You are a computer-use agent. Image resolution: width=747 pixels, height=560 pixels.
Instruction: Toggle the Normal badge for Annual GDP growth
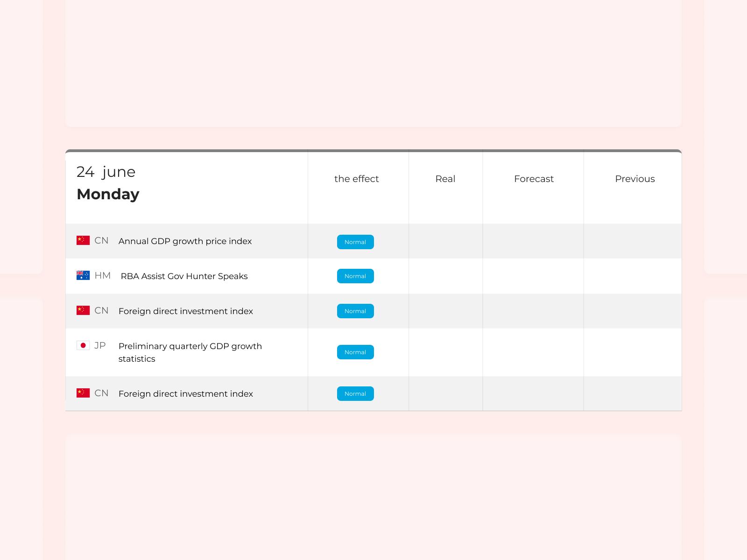355,242
